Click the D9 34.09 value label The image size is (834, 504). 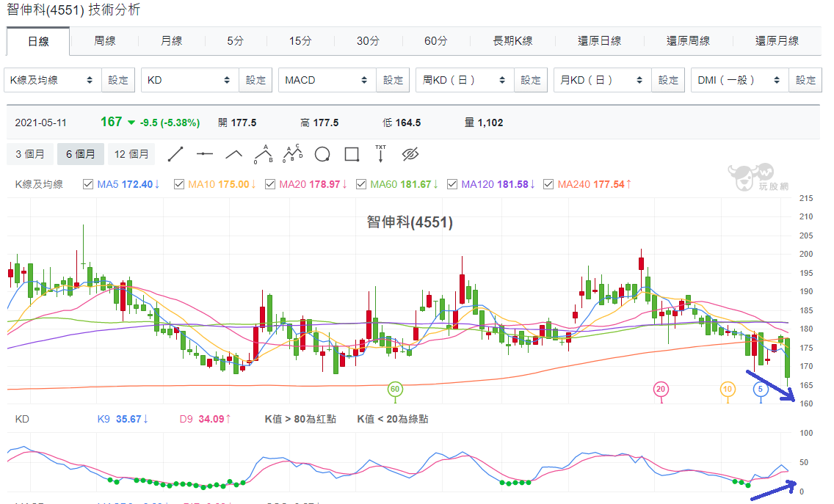click(x=206, y=419)
